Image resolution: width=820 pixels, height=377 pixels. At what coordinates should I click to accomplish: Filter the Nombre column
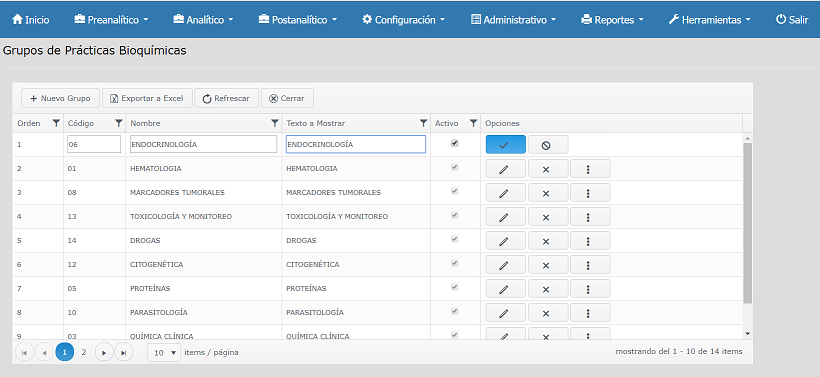click(x=275, y=123)
